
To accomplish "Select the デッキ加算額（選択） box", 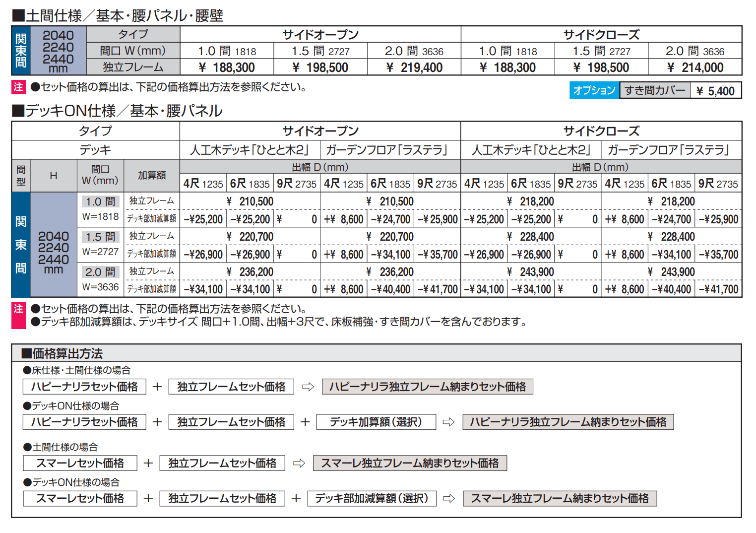I will 376,422.
